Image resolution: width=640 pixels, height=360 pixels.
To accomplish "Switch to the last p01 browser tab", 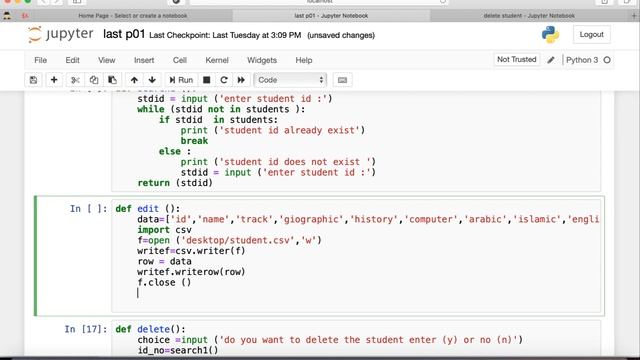I will 331,16.
